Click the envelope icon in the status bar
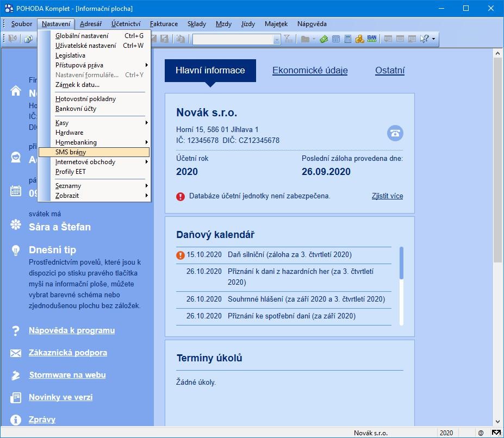The width and height of the screenshot is (504, 438). [x=496, y=433]
